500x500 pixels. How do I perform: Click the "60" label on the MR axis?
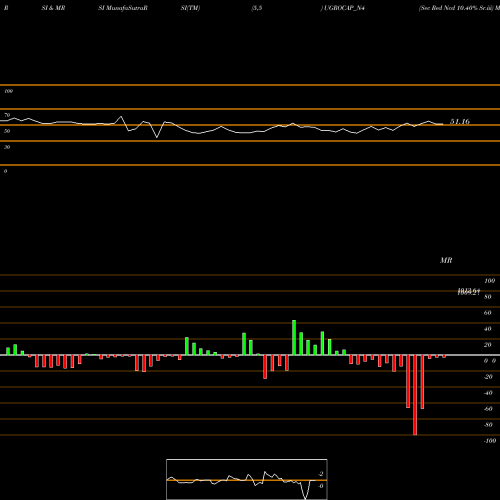click(x=488, y=313)
